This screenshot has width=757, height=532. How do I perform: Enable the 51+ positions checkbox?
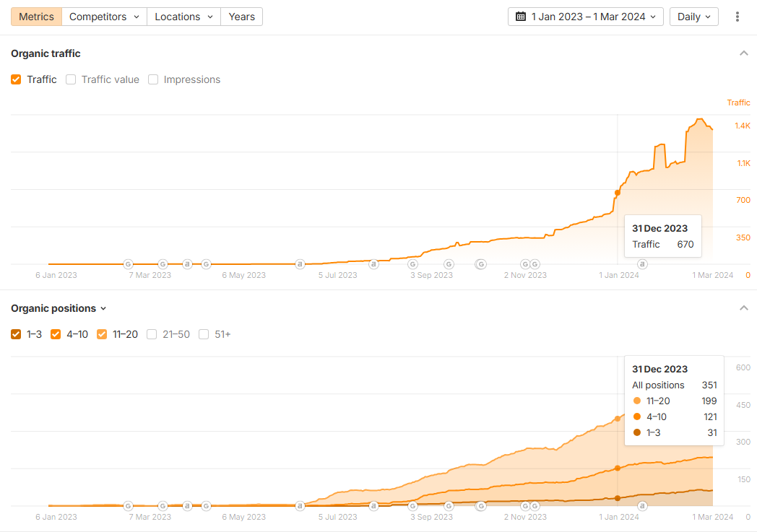pyautogui.click(x=204, y=334)
